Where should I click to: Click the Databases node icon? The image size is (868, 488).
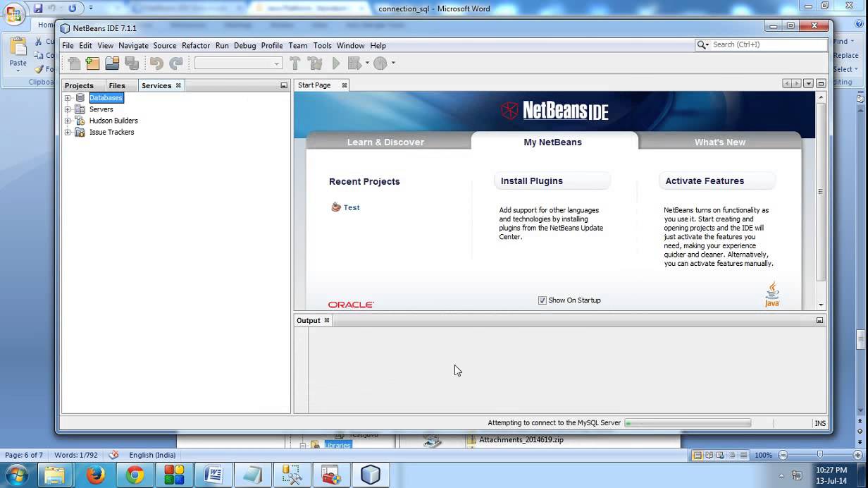tap(80, 98)
